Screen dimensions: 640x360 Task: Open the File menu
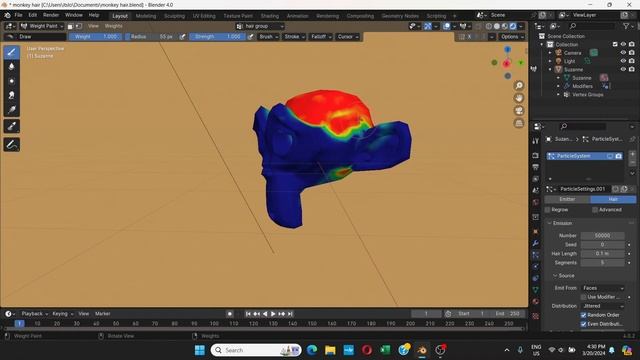tap(18, 15)
